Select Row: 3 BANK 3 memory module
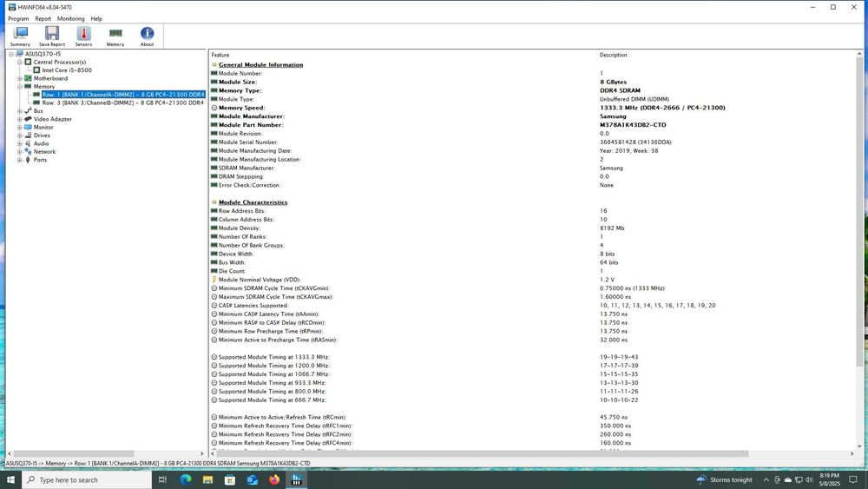This screenshot has height=489, width=868. (123, 102)
